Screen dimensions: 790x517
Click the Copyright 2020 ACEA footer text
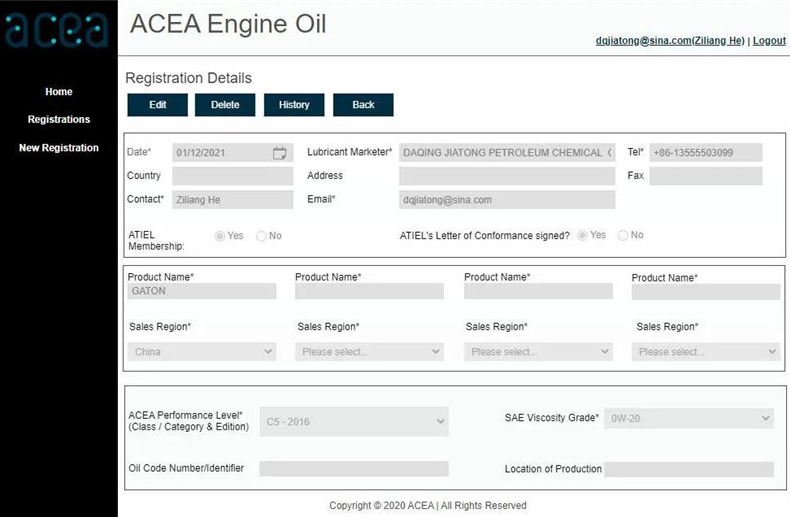pyautogui.click(x=428, y=505)
